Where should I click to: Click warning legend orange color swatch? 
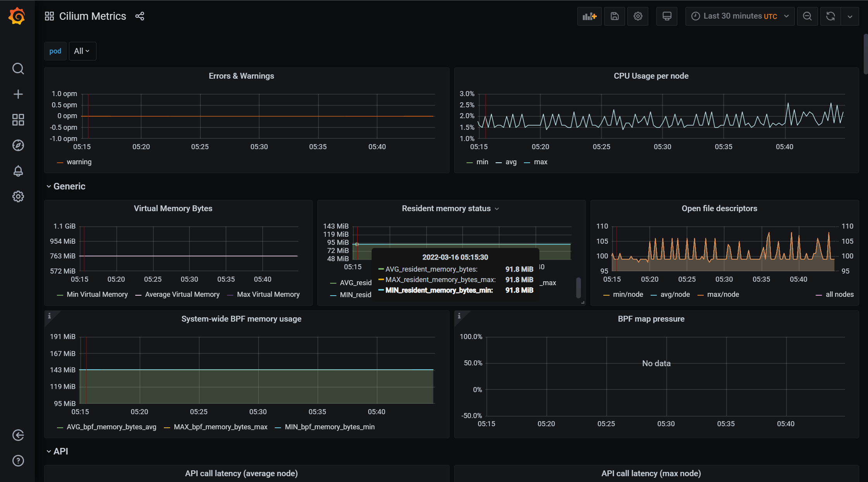[60, 162]
